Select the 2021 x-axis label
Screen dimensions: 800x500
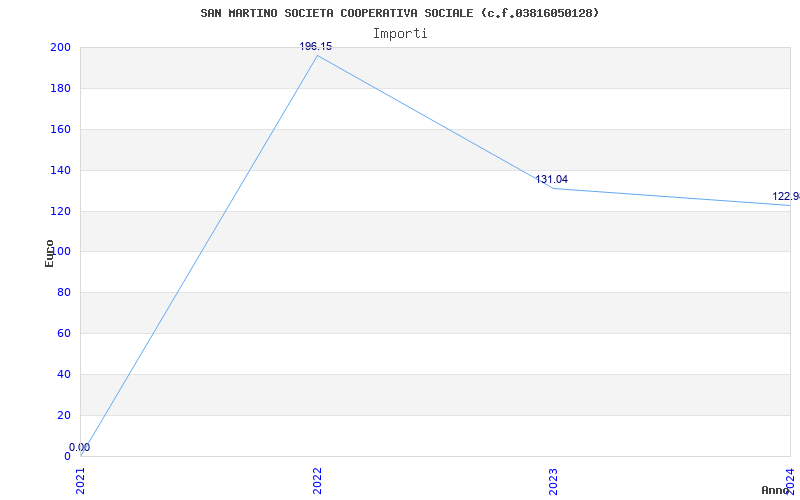tap(81, 481)
